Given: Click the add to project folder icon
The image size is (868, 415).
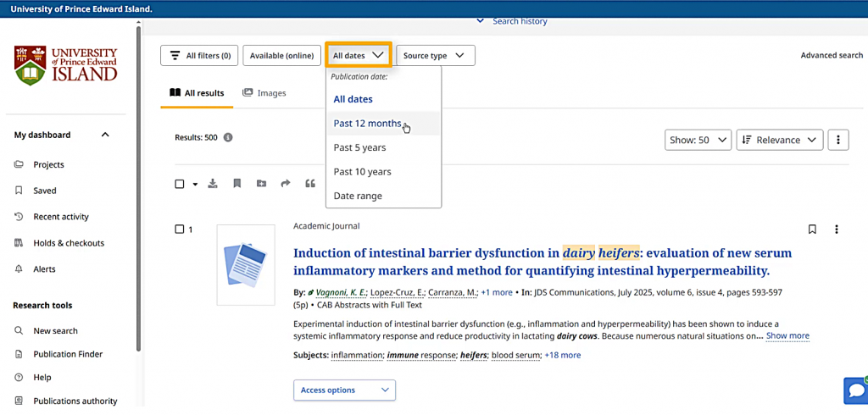Looking at the screenshot, I should tap(261, 184).
